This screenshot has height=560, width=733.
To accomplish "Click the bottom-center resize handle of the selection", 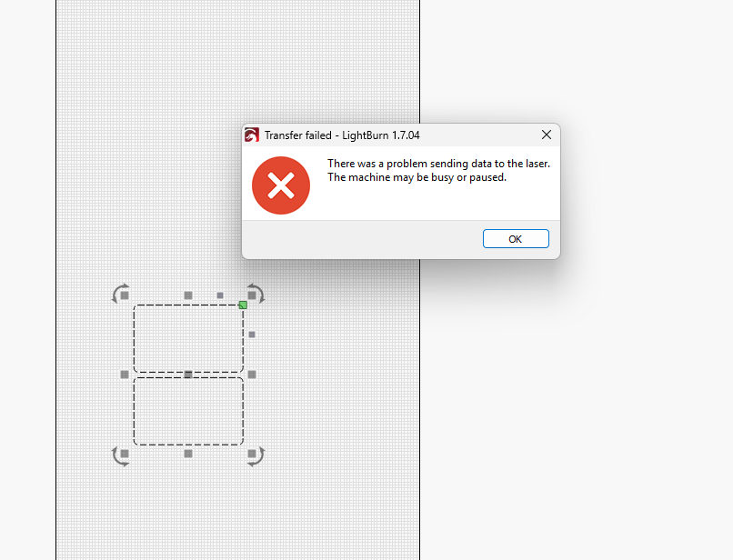I will coord(188,454).
